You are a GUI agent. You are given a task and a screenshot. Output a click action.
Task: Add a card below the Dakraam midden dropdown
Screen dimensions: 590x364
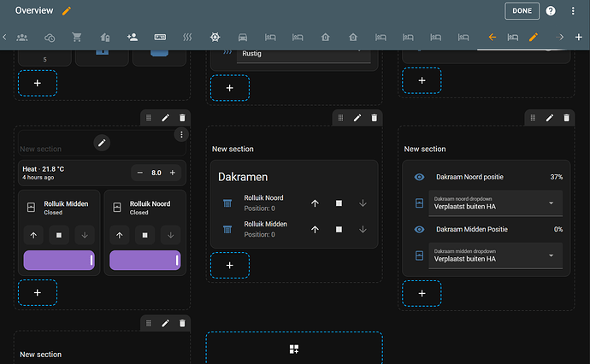coord(422,293)
